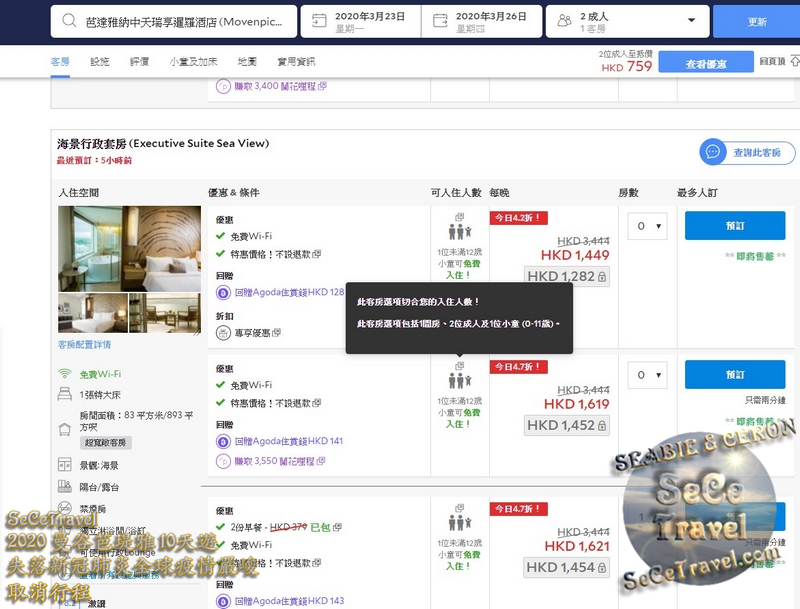Click the lock icon beside HKD 1,454
This screenshot has height=609, width=800.
tap(602, 568)
